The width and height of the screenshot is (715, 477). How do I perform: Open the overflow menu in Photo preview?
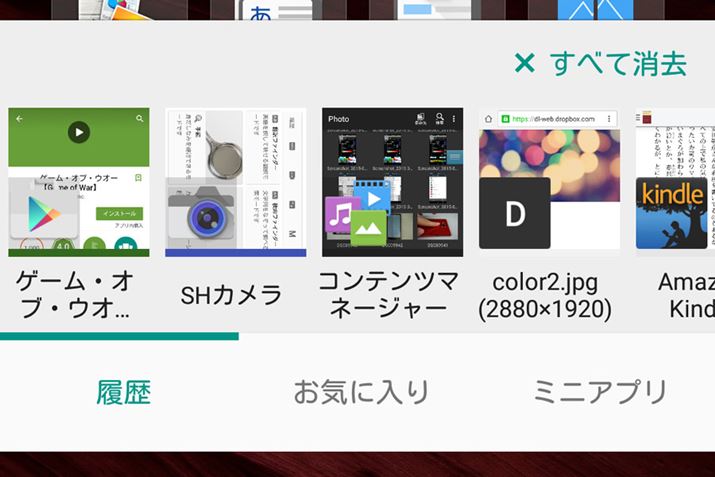(455, 119)
